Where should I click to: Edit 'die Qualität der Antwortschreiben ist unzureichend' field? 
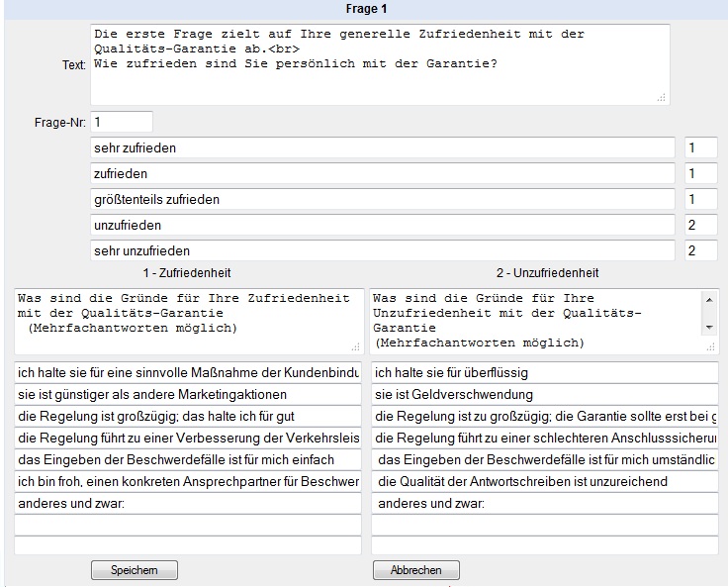coord(545,482)
